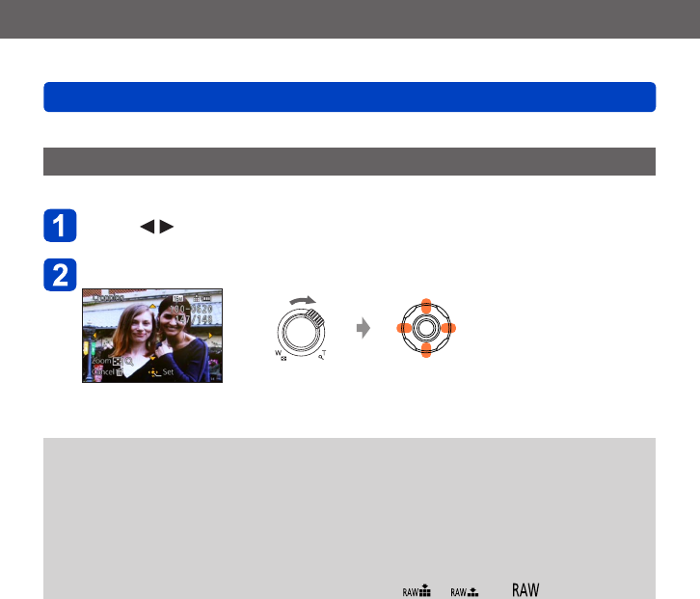The image size is (700, 599).
Task: Click the gray section heading bar
Action: pos(350,162)
